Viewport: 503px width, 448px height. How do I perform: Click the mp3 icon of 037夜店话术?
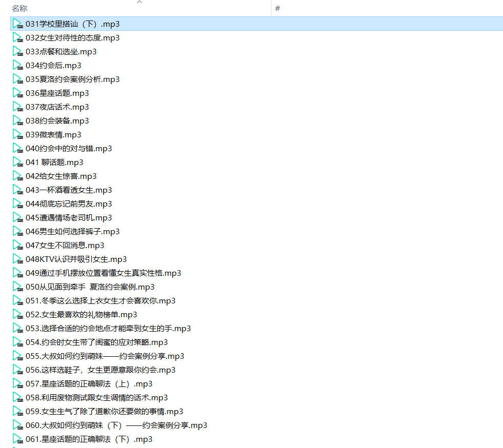17,107
